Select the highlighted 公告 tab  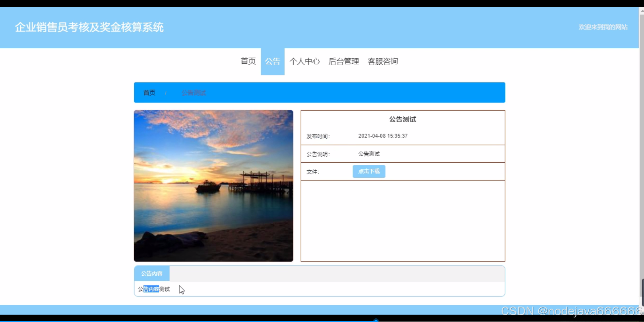[272, 61]
